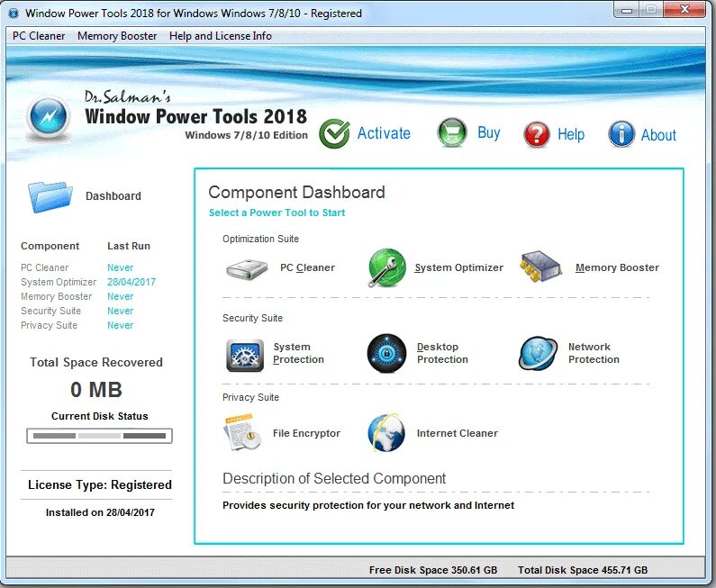Image resolution: width=716 pixels, height=588 pixels.
Task: Click the Privacy Suite section label
Action: pyautogui.click(x=250, y=398)
